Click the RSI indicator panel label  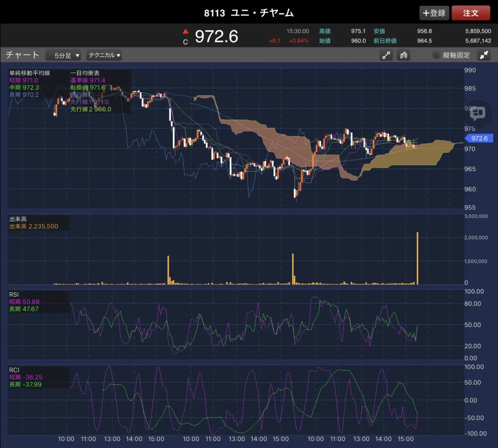[x=15, y=294]
